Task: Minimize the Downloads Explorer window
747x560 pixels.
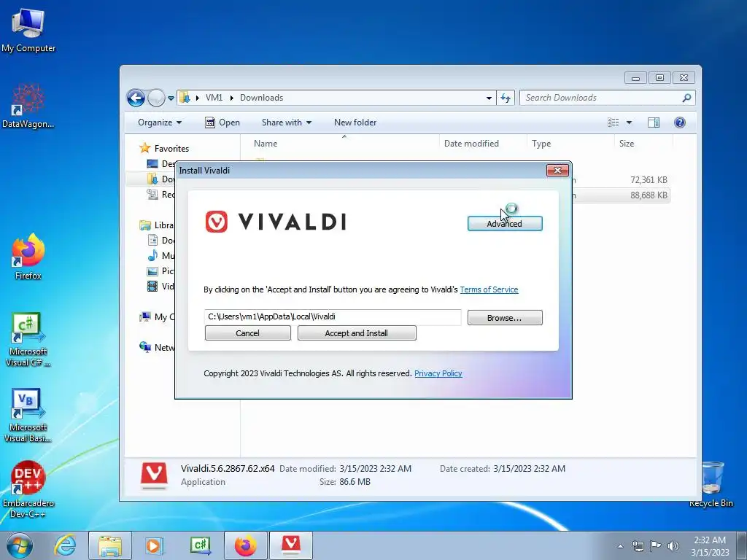Action: coord(635,77)
